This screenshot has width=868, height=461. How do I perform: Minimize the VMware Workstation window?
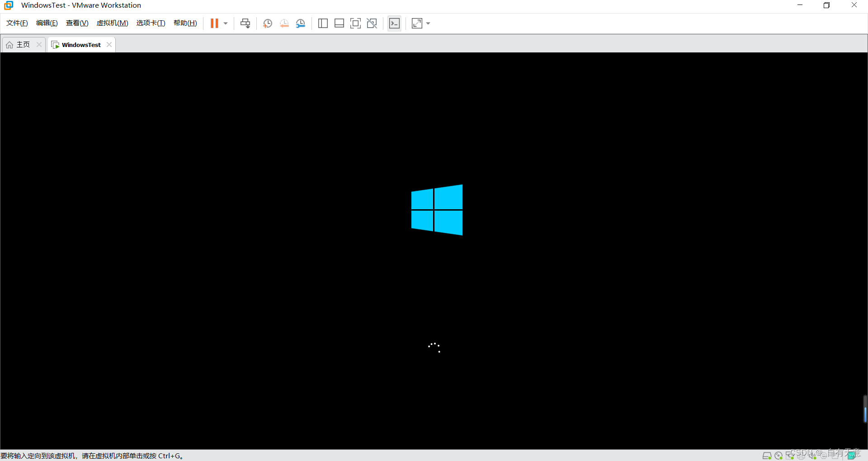point(800,5)
